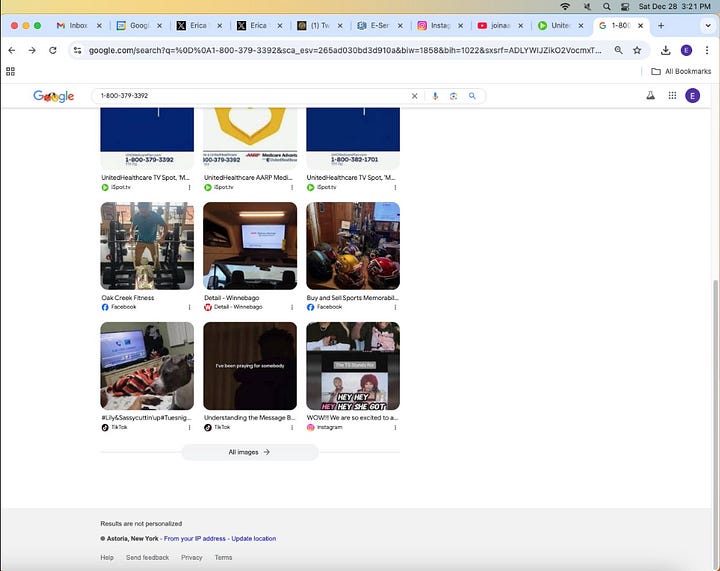The width and height of the screenshot is (720, 571).
Task: Click the menu bar date and time
Action: pos(675,6)
